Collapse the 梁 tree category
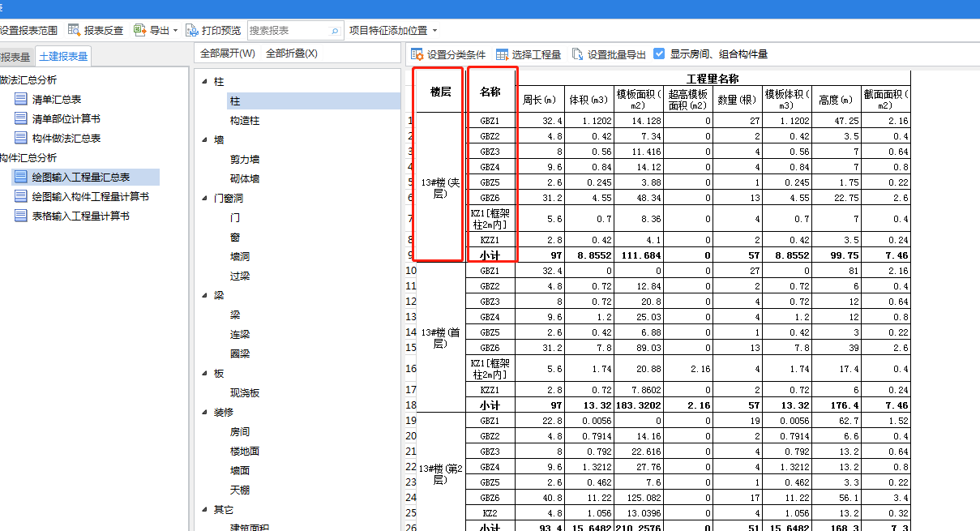This screenshot has width=980, height=531. (x=205, y=295)
